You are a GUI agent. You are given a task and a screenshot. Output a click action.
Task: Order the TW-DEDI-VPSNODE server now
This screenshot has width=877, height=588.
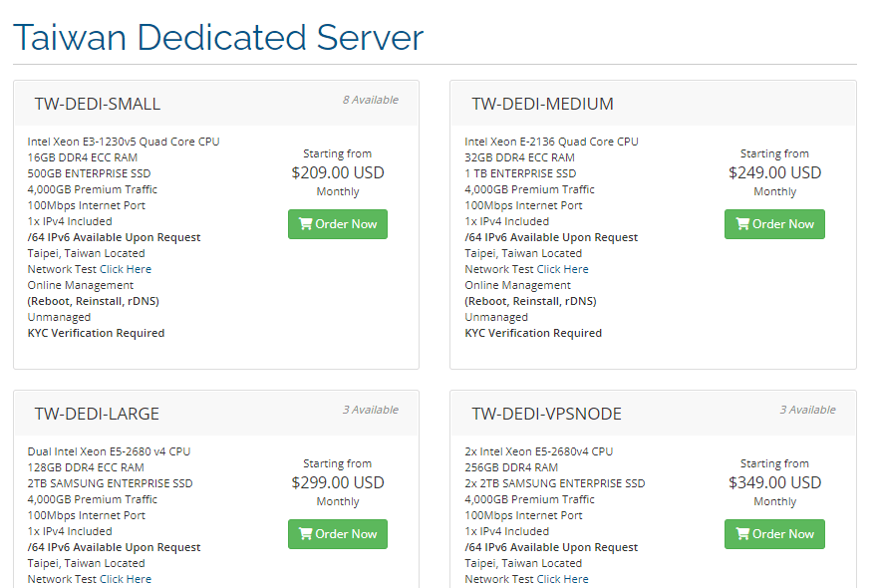(x=774, y=534)
